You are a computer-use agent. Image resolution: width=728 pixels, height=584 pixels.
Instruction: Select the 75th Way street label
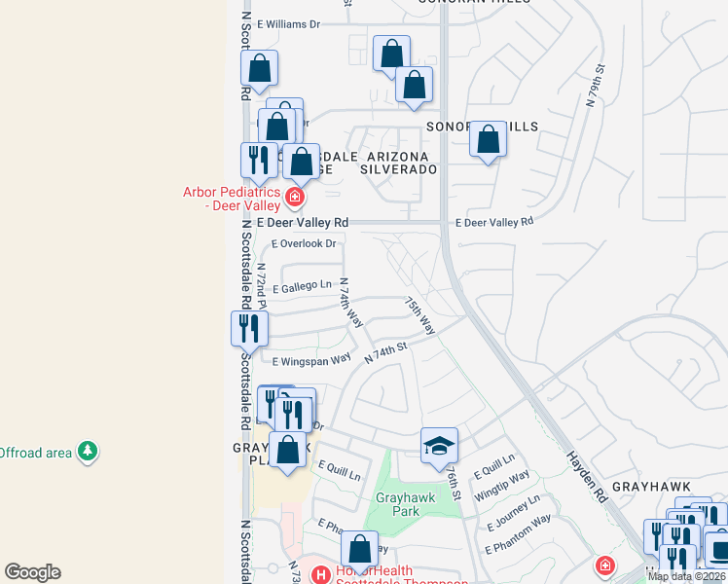click(419, 315)
